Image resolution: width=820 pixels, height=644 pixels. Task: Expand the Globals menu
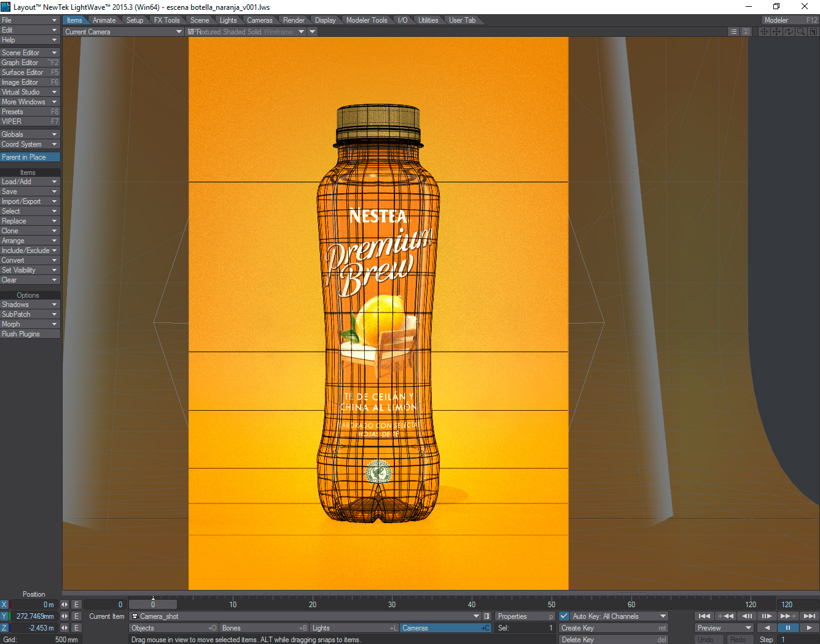pyautogui.click(x=30, y=134)
